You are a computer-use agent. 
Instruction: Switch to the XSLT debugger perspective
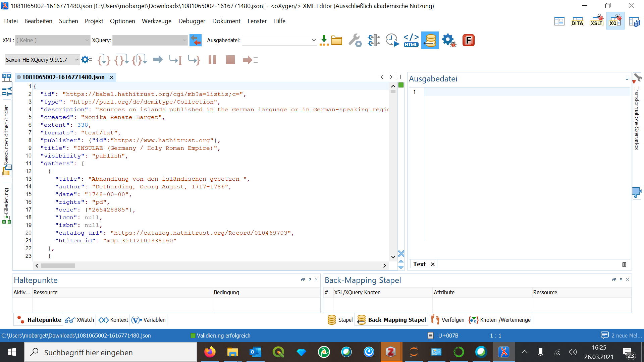[596, 21]
